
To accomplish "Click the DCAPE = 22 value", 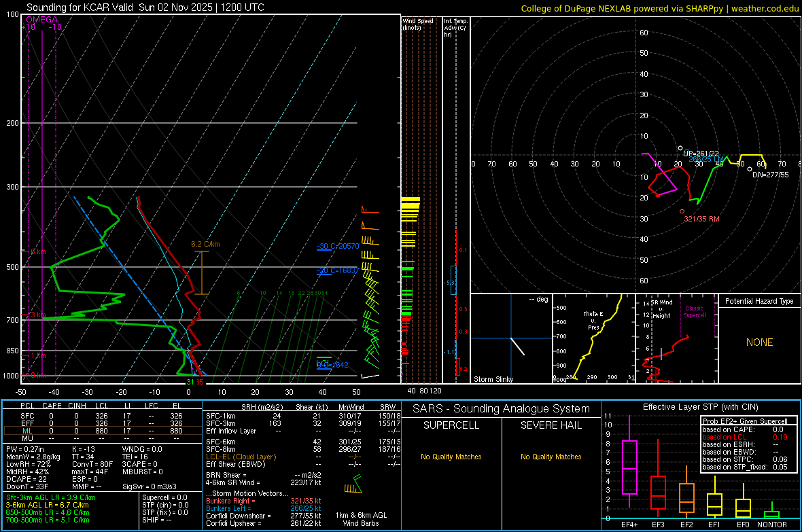I will (x=26, y=479).
